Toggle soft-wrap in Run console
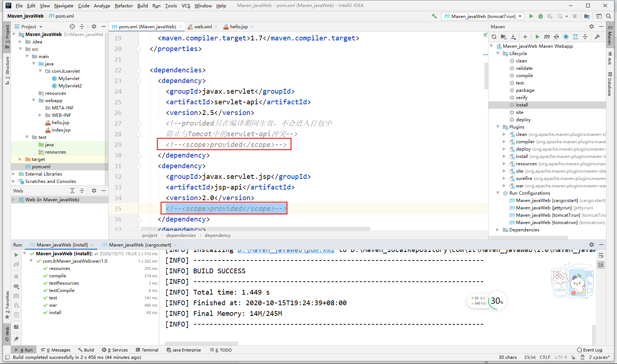 (x=601, y=255)
